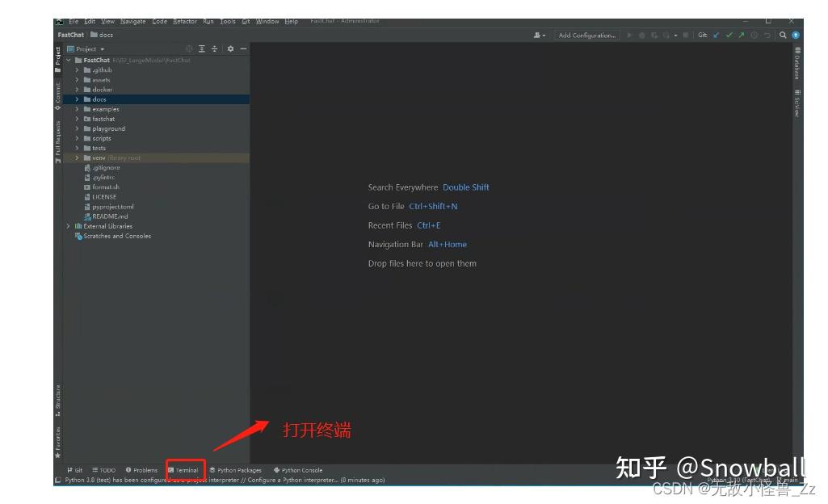Screen dimensions: 828x504
Task: Click the Git push arrow icon
Action: [742, 36]
